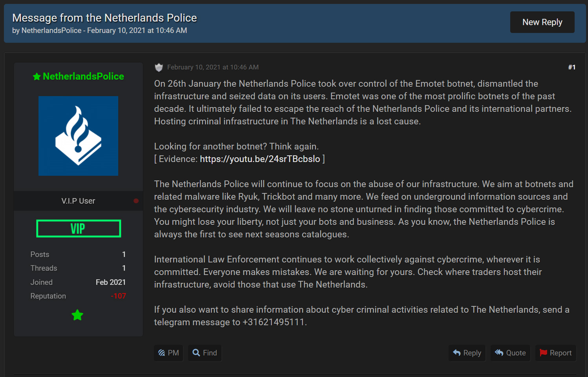Open the YouTube evidence link
This screenshot has width=588, height=377.
pyautogui.click(x=260, y=159)
